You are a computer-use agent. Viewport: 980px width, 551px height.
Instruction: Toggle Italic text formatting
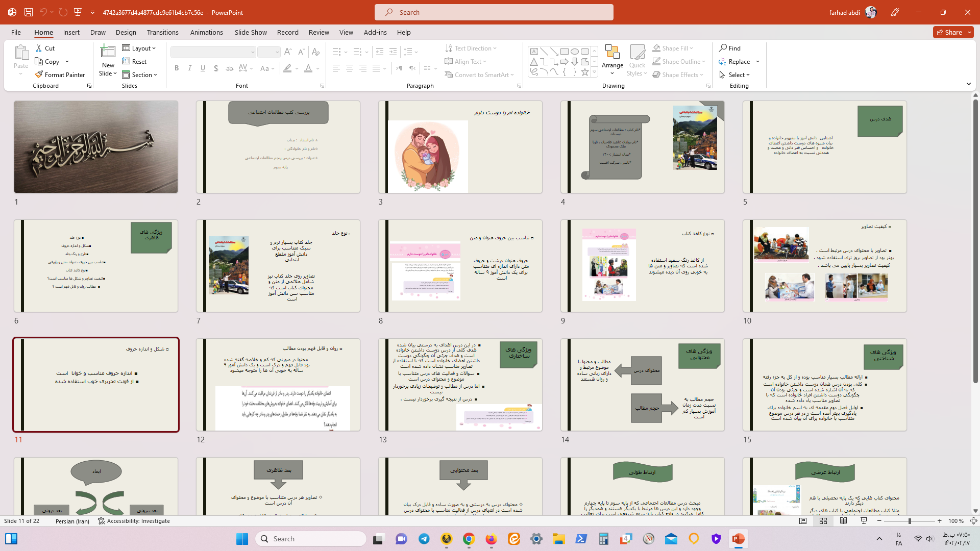[190, 68]
